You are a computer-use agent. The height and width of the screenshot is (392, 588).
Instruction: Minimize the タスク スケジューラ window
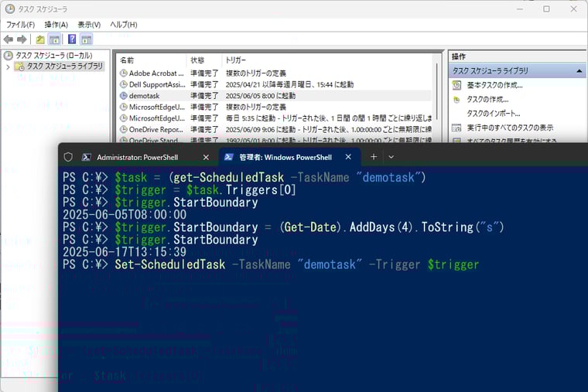(520, 9)
